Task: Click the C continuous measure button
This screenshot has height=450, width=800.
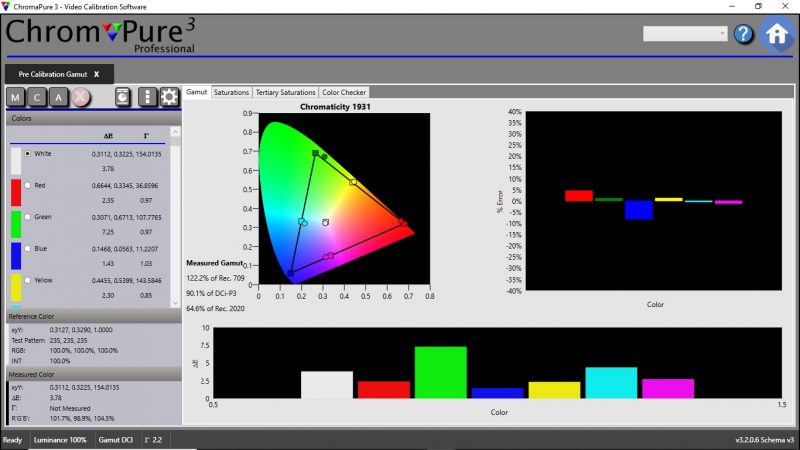Action: coord(37,97)
